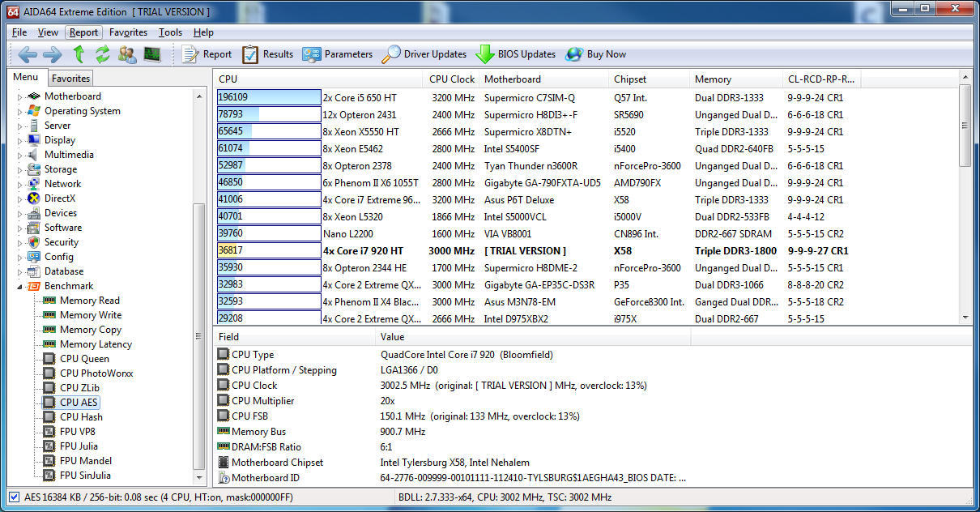Screen dimensions: 980x512
Task: Select the CPU ZLib benchmark
Action: [80, 388]
